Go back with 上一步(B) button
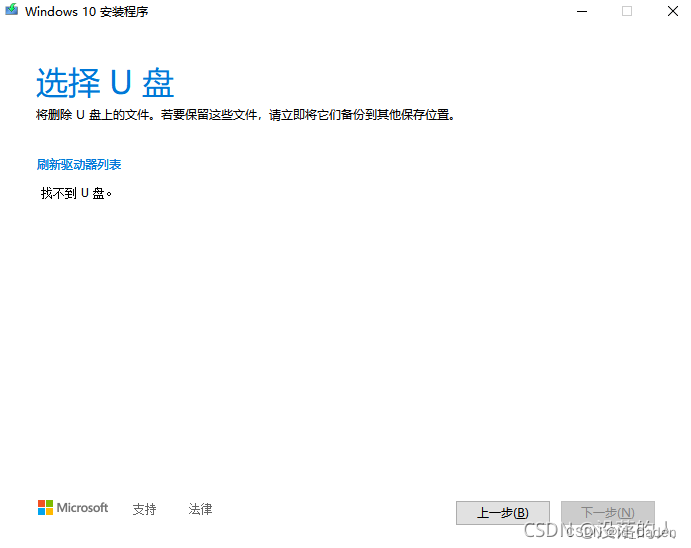The height and width of the screenshot is (548, 691). [x=503, y=513]
